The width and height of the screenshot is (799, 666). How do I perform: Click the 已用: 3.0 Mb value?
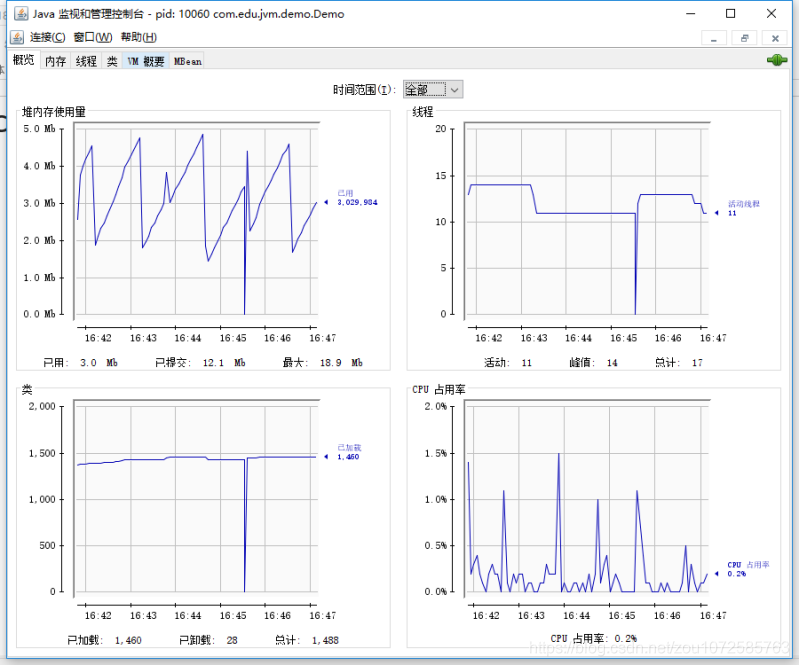click(81, 363)
